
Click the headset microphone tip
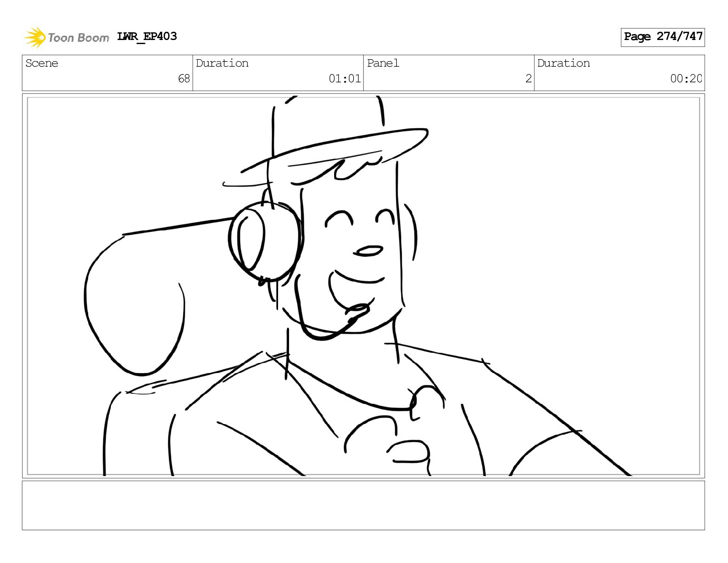click(x=358, y=311)
